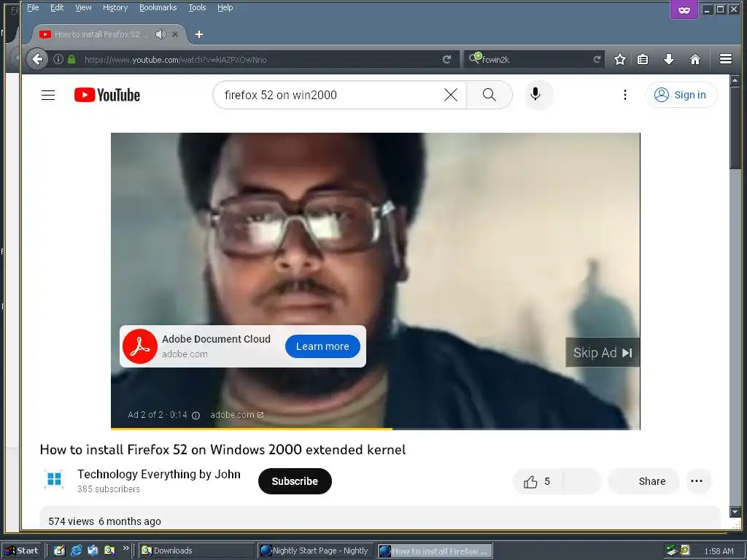Run the YouTube search magnifier button
The width and height of the screenshot is (747, 560).
(x=489, y=95)
